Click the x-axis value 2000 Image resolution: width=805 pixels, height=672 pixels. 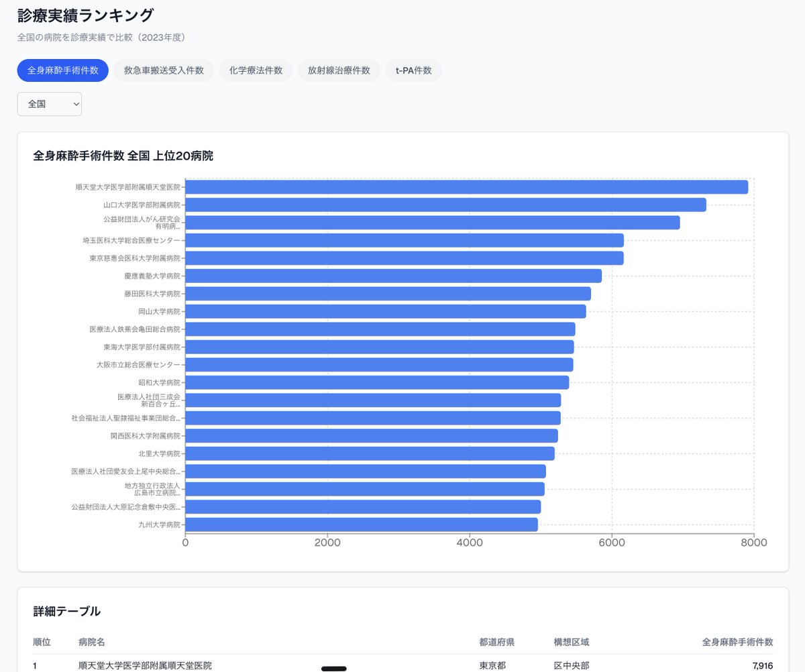(327, 543)
